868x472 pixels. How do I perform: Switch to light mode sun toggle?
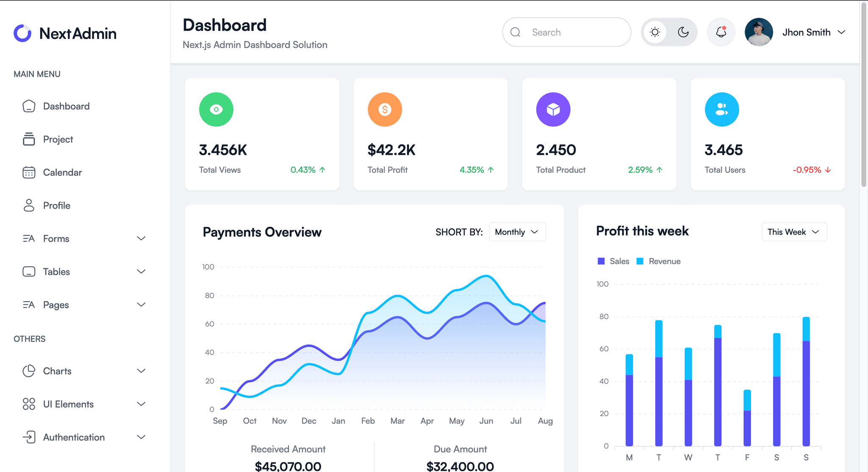[x=655, y=32]
